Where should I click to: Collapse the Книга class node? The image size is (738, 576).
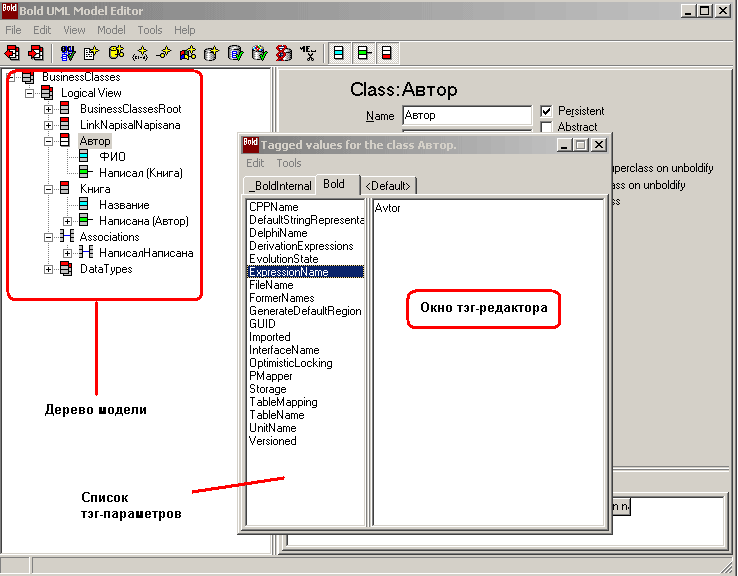[48, 189]
